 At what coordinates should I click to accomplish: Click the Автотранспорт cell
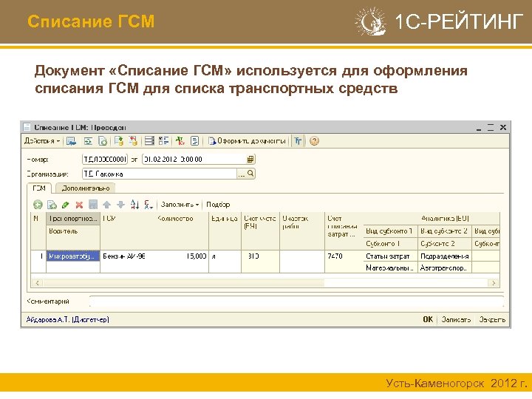click(x=445, y=268)
